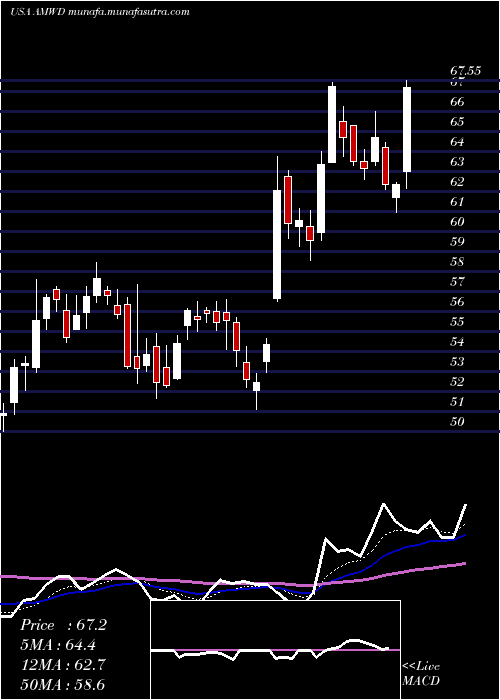
Task: Click the 64 price axis label
Action: 458,142
